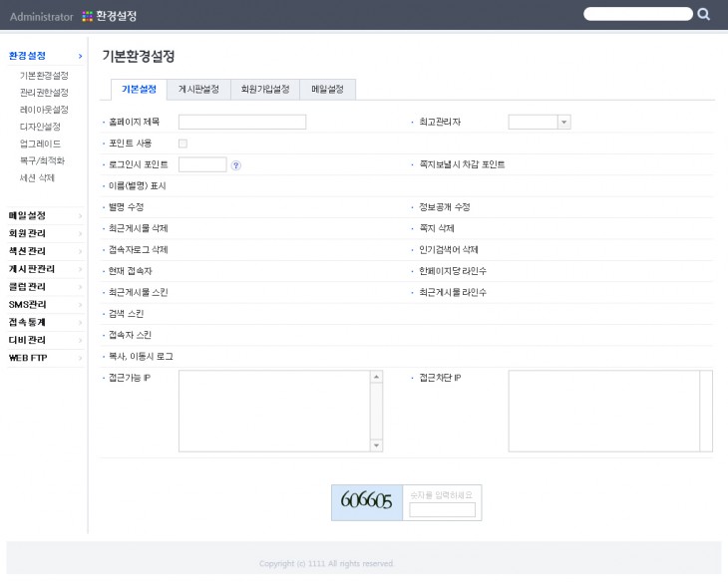Expand the 환경설정 sidebar section

(45, 56)
